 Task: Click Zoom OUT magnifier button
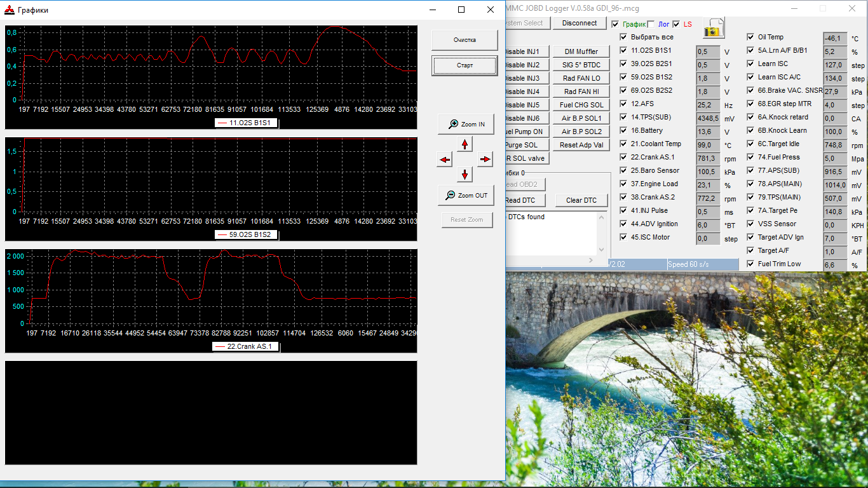click(x=466, y=195)
